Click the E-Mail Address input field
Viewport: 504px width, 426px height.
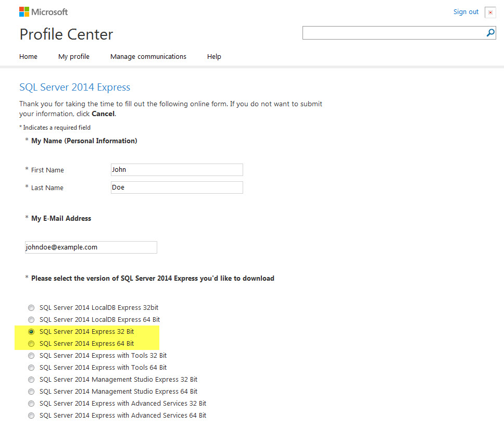(91, 247)
